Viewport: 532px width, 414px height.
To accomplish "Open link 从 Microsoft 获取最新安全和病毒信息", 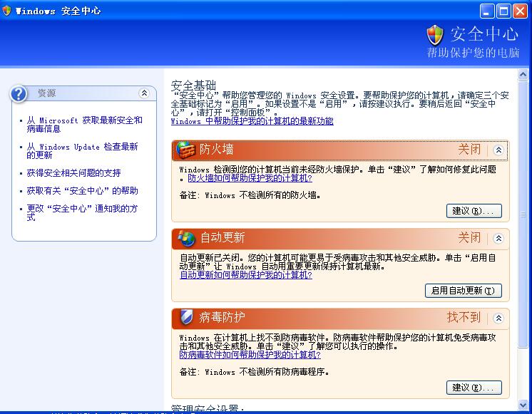I will point(84,125).
